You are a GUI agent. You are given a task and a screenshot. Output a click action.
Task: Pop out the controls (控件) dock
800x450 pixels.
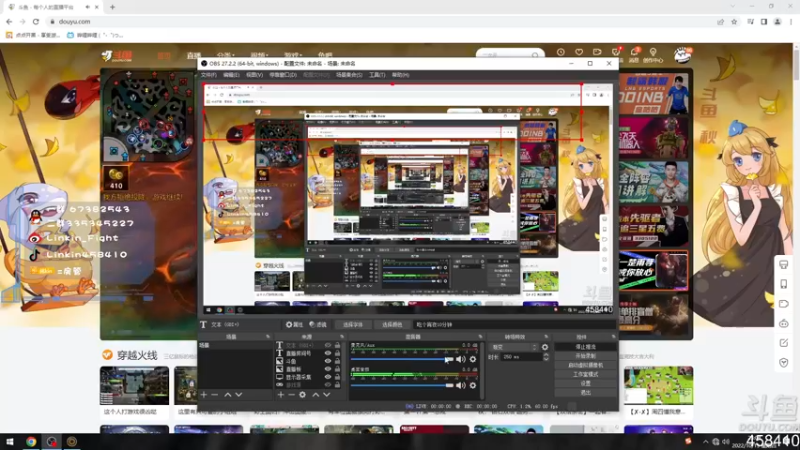coord(613,337)
